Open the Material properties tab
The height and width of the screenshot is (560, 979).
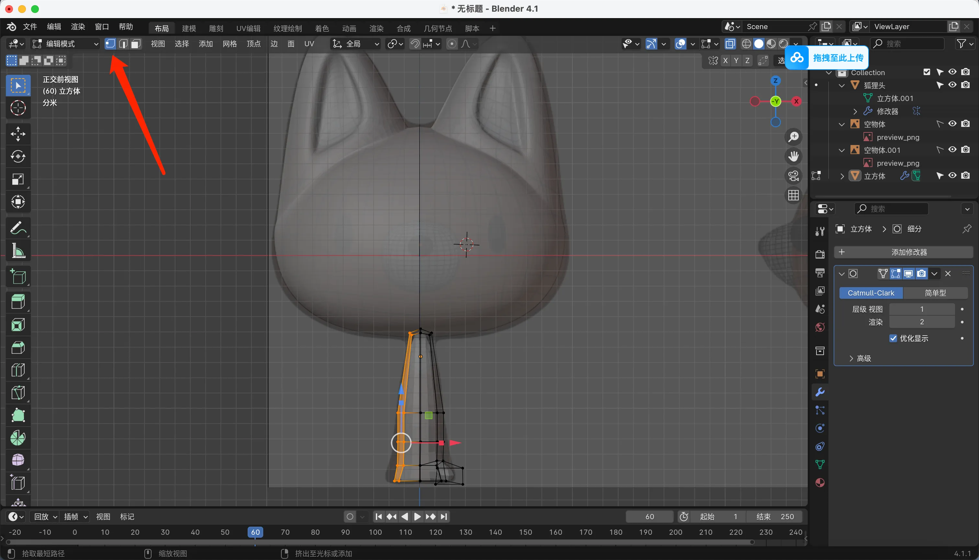820,483
